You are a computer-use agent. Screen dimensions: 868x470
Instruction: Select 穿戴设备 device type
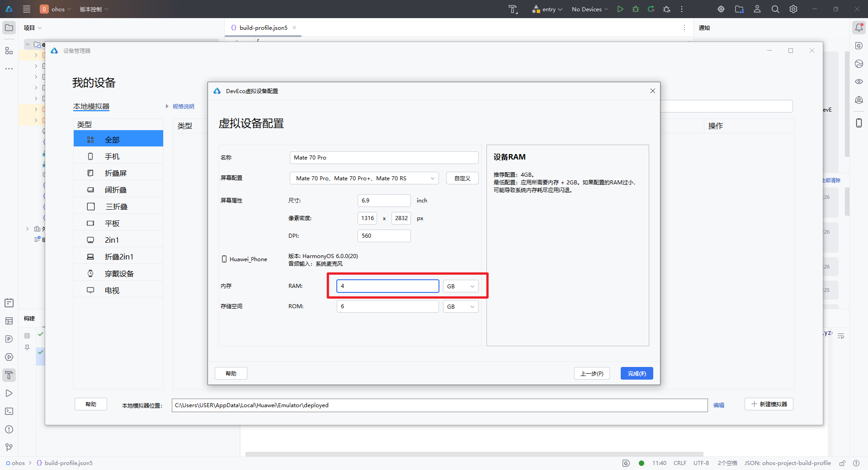[x=118, y=273]
